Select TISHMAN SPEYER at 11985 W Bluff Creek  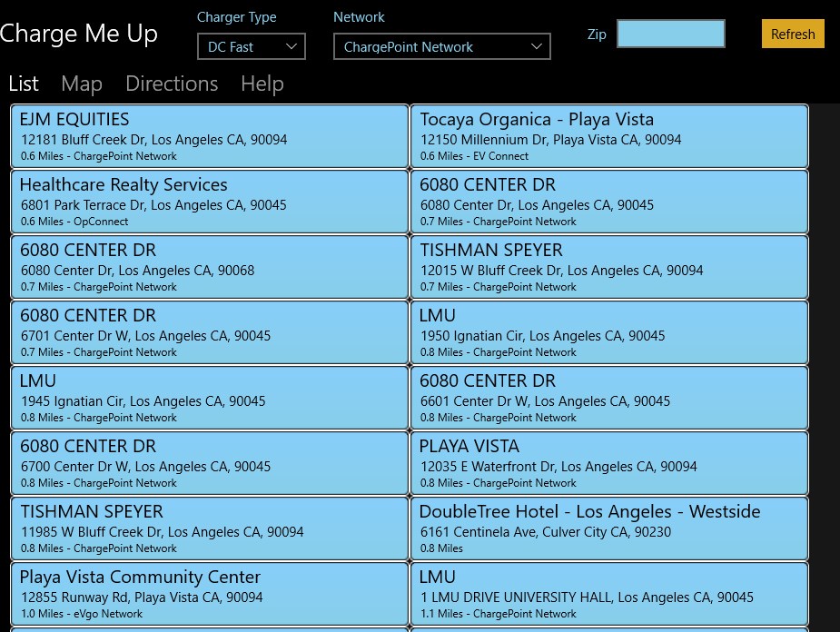[210, 528]
